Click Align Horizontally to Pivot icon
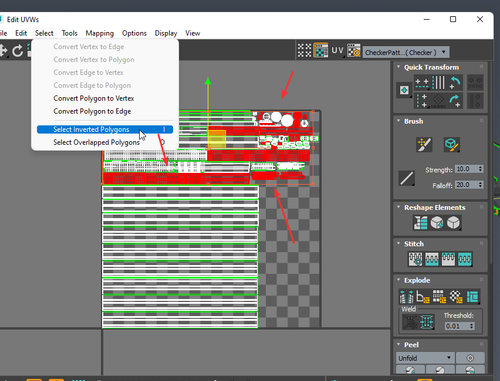The width and height of the screenshot is (500, 381). [x=422, y=82]
